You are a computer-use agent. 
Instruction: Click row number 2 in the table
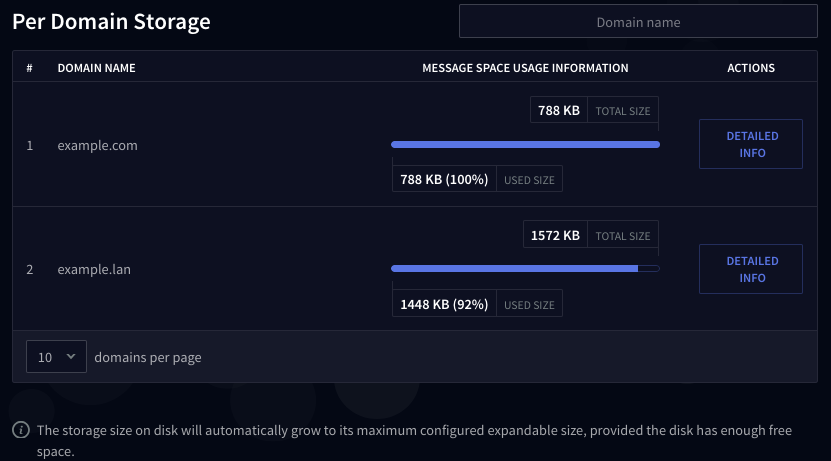click(30, 269)
